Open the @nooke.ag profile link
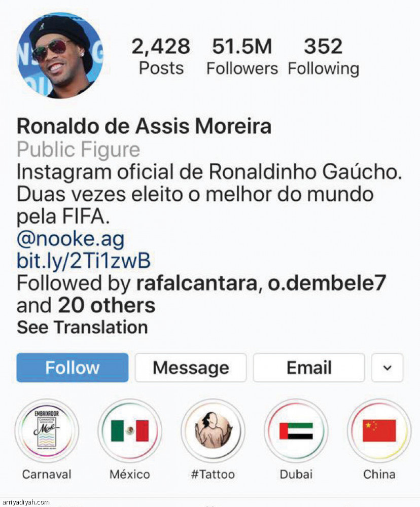 coord(71,238)
